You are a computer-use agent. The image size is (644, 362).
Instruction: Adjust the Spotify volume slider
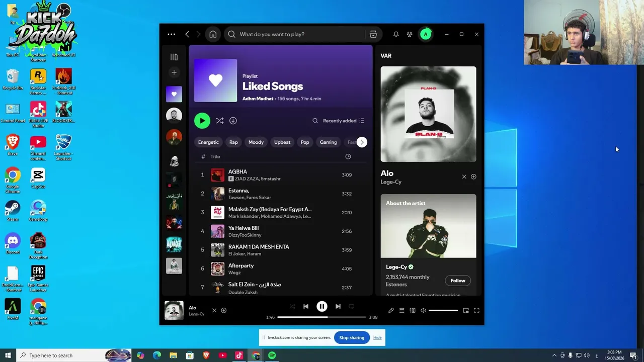pos(443,310)
